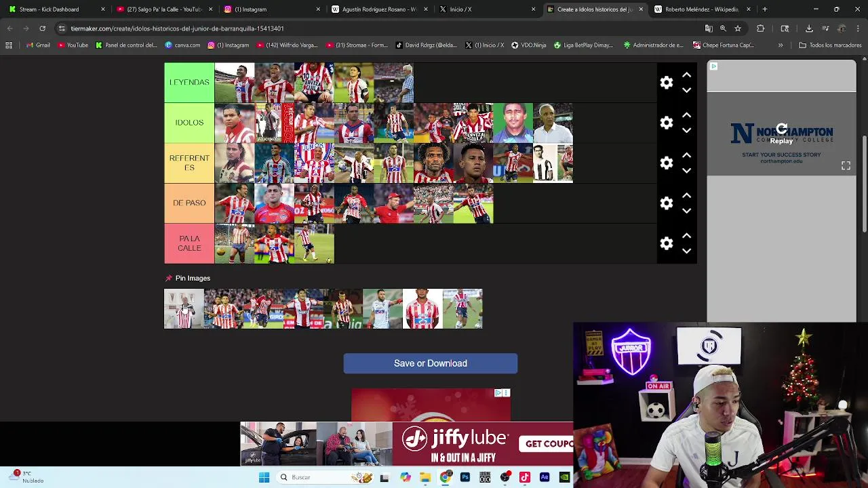Open settings gear for REFERENTES tier
Screen dimensions: 868x488
[x=667, y=163]
